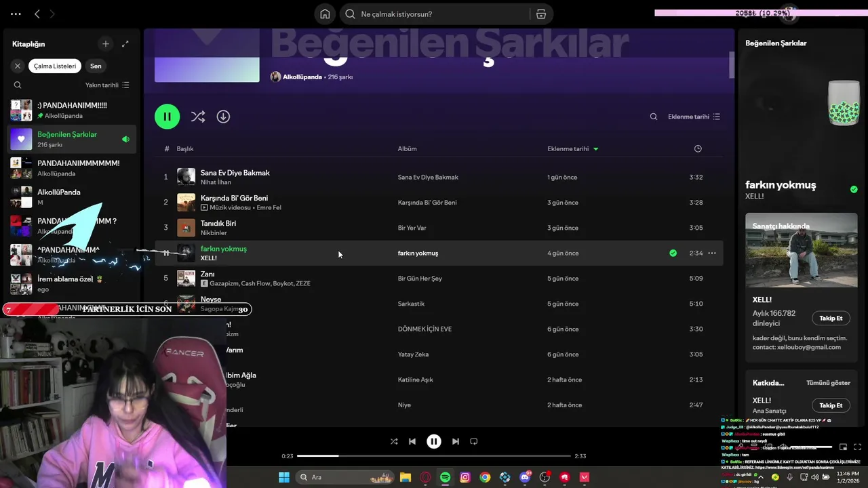Pause playback in the bottom player
868x488 pixels.
[x=434, y=441]
